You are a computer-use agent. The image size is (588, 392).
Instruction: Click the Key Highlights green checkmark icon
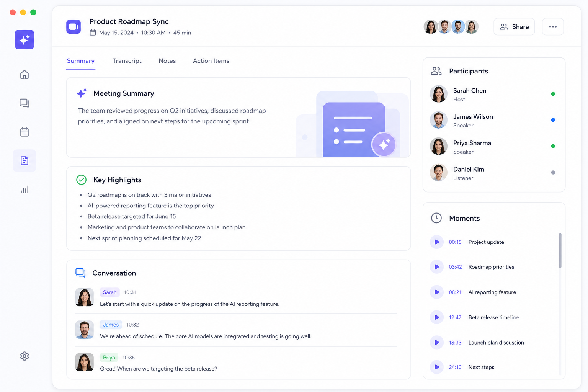tap(82, 180)
